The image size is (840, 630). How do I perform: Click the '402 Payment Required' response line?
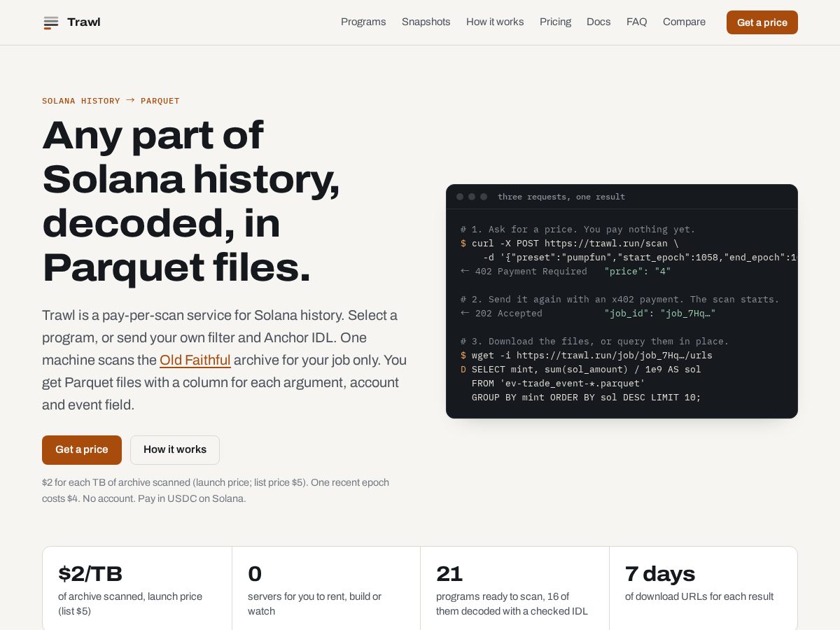coord(566,272)
